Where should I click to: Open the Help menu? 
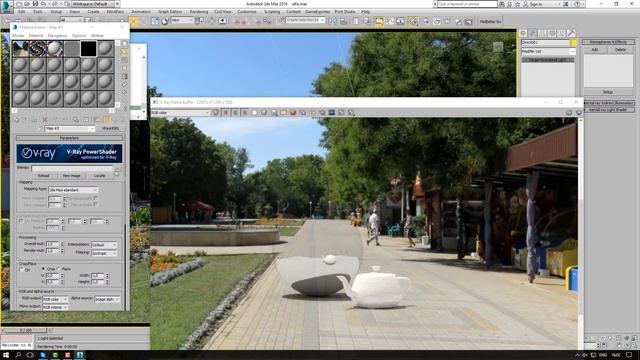point(366,11)
